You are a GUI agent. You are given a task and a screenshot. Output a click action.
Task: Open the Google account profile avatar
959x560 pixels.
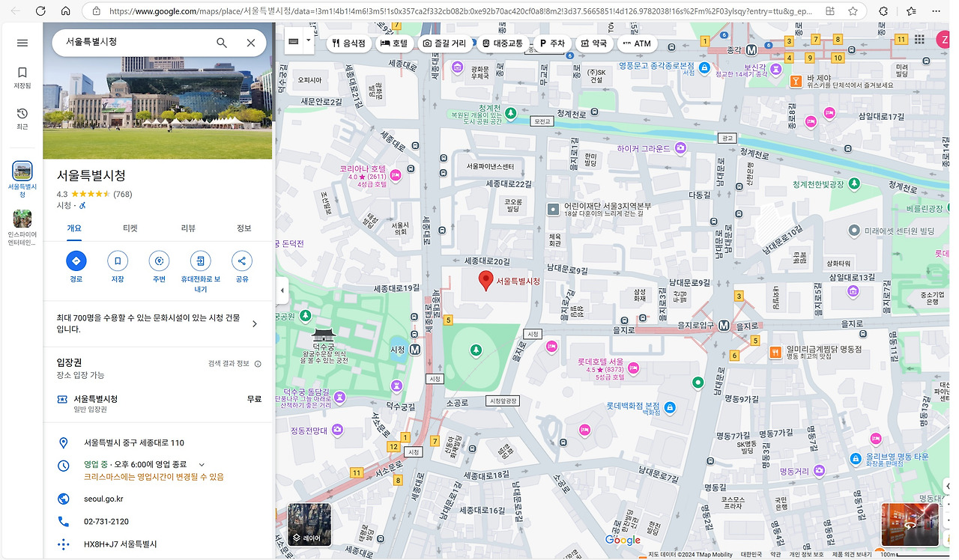coord(944,40)
